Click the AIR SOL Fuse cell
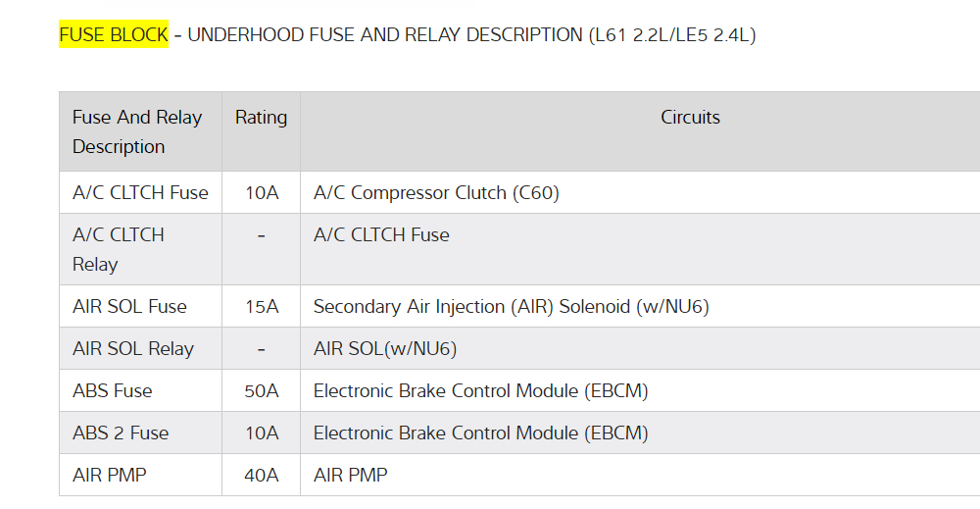980x509 pixels. (x=129, y=307)
